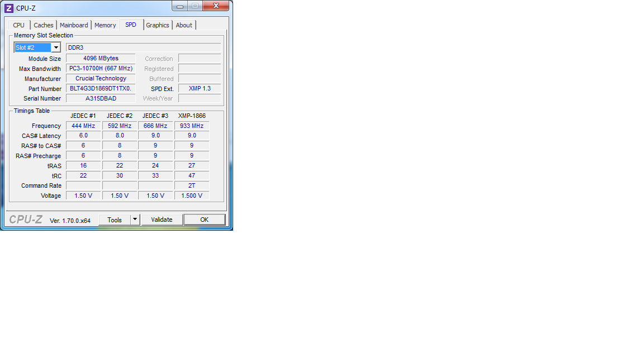Click the PC3-10700H (667 MHz) bandwidth value
Screen dimensions: 644x362
point(101,69)
